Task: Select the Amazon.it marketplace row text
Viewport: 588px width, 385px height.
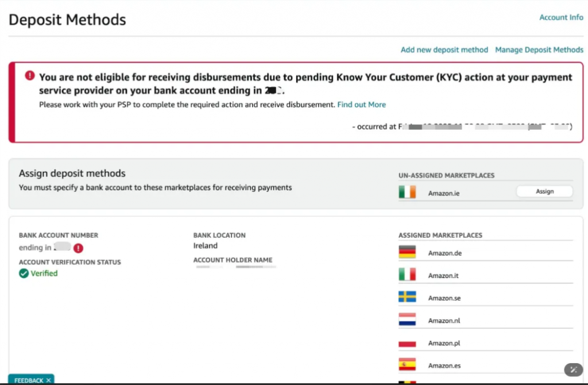Action: coord(443,276)
